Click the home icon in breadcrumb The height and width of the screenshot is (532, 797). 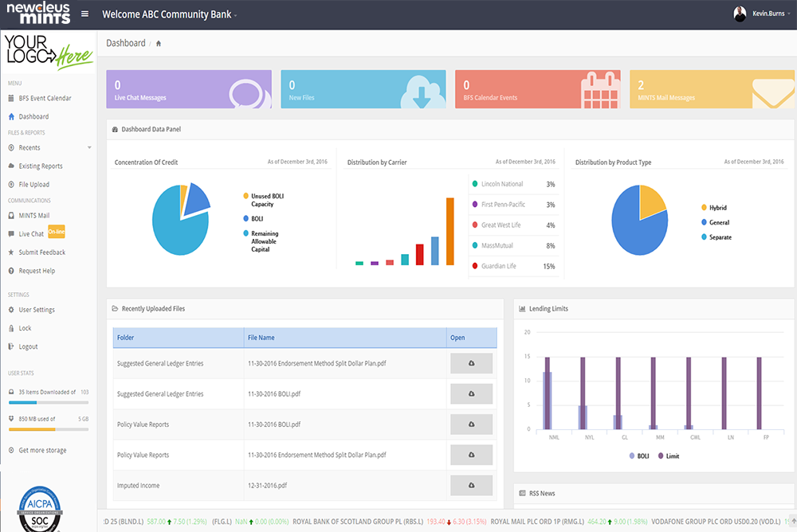[159, 43]
